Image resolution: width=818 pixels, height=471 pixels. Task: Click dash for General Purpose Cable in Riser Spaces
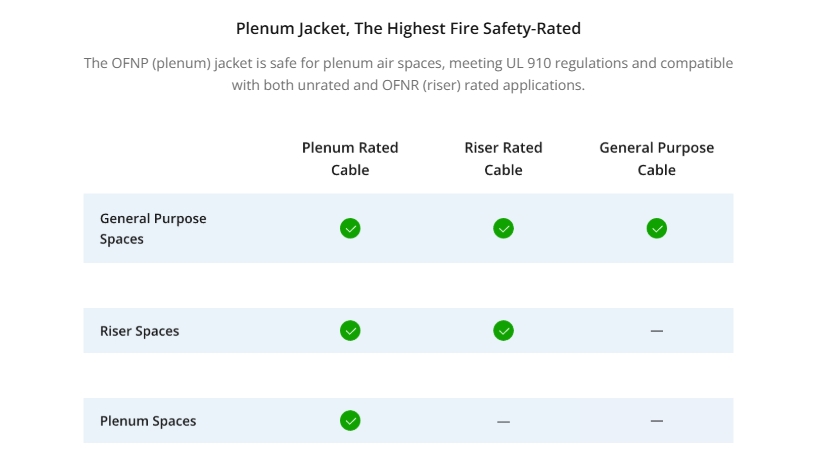tap(657, 331)
